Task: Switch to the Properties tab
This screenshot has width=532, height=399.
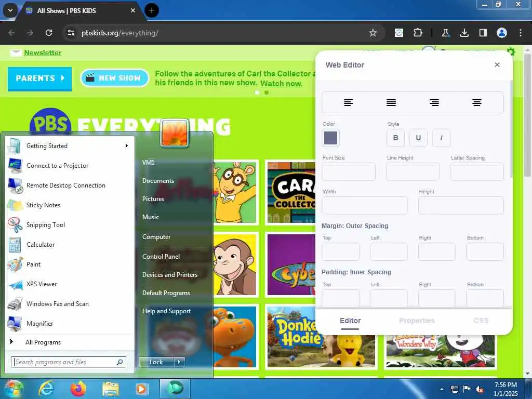Action: click(x=417, y=321)
